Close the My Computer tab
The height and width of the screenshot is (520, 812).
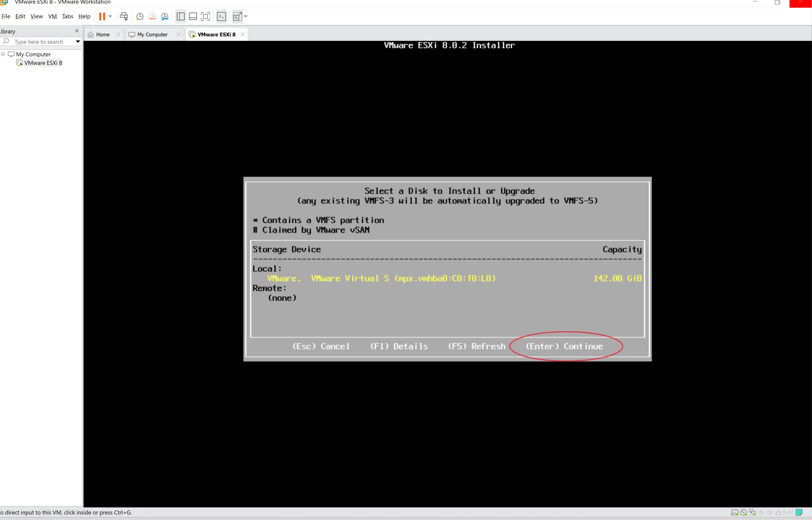tap(178, 35)
